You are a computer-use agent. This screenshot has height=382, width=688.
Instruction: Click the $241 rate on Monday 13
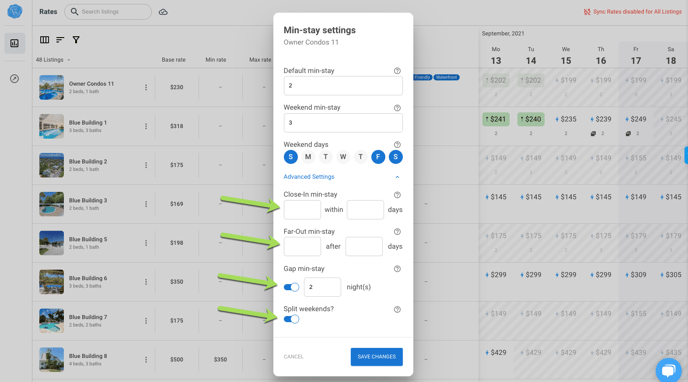(496, 119)
